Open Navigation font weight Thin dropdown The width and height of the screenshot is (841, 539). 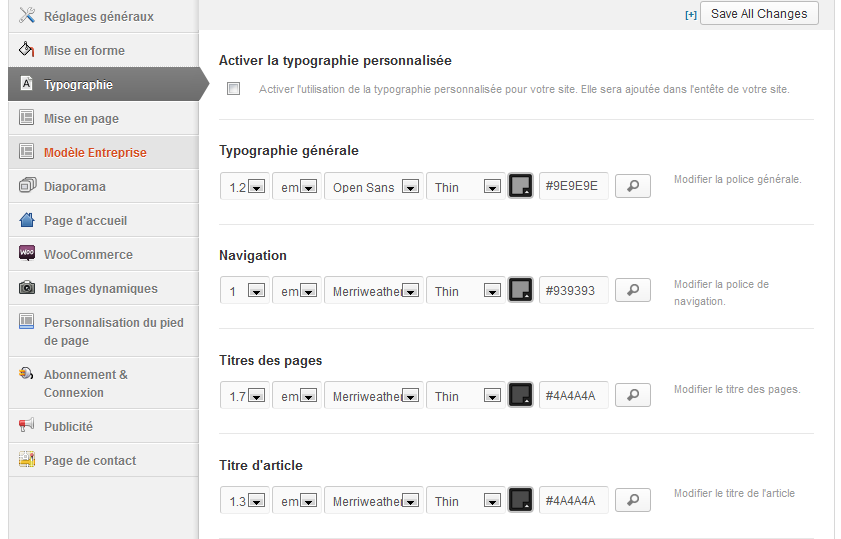[465, 291]
